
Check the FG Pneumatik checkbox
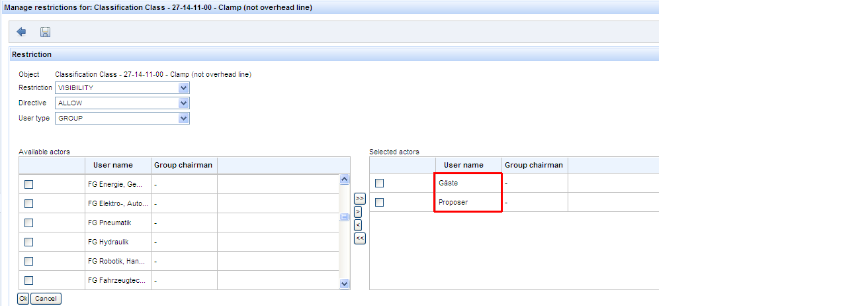point(28,223)
